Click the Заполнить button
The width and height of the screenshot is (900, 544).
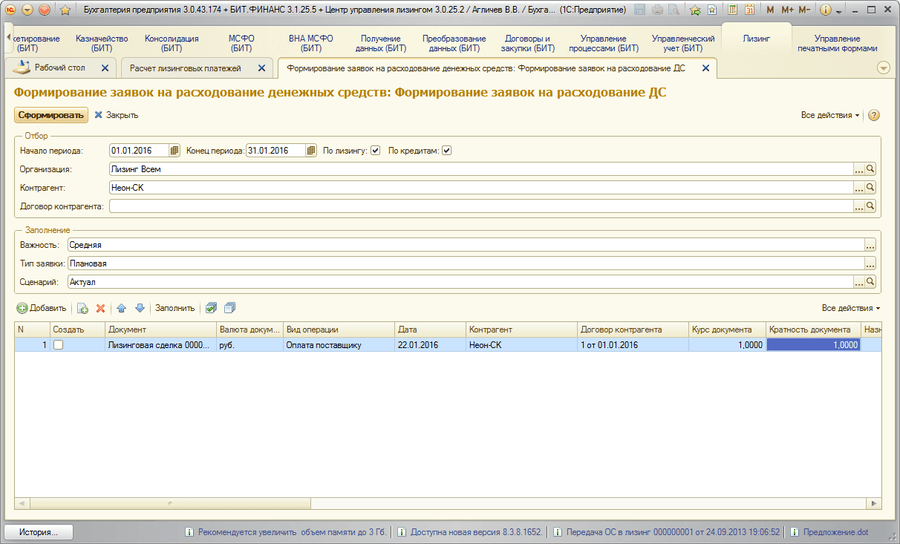click(x=175, y=308)
